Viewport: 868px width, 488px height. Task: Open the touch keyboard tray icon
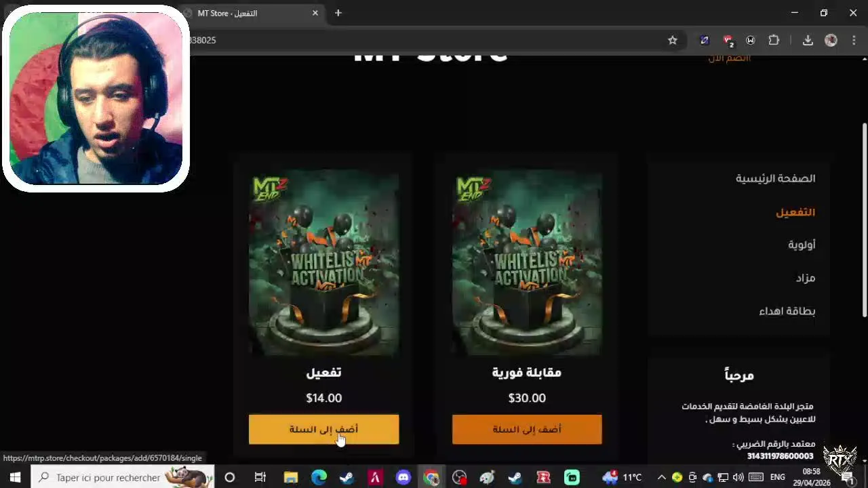tap(757, 477)
